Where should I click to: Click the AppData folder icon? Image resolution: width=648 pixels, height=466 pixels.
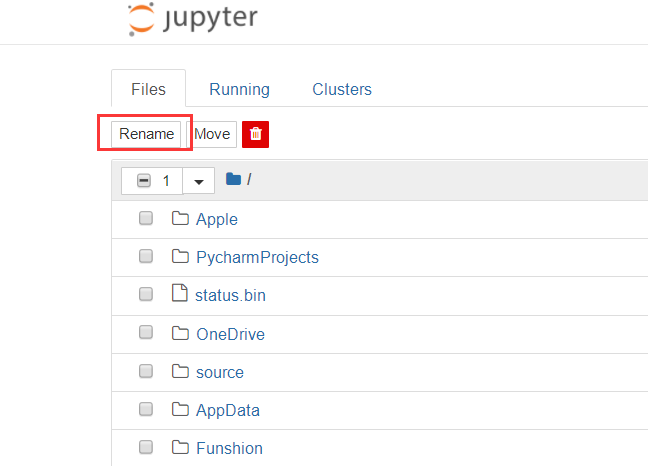click(180, 409)
